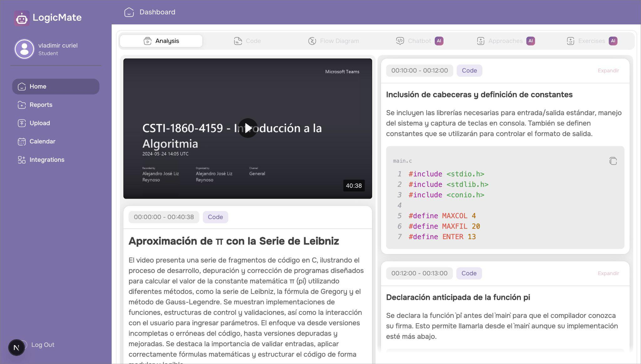
Task: Click the main.c filename label
Action: tap(402, 161)
